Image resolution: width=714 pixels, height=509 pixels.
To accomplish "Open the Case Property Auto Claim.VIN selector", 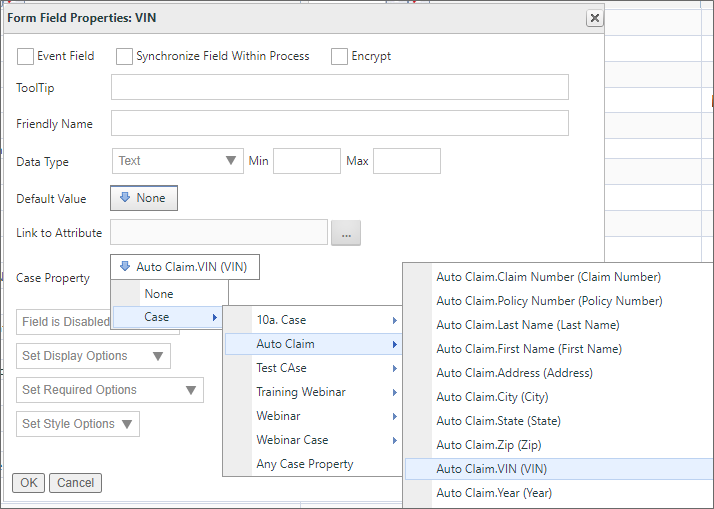I will point(185,266).
